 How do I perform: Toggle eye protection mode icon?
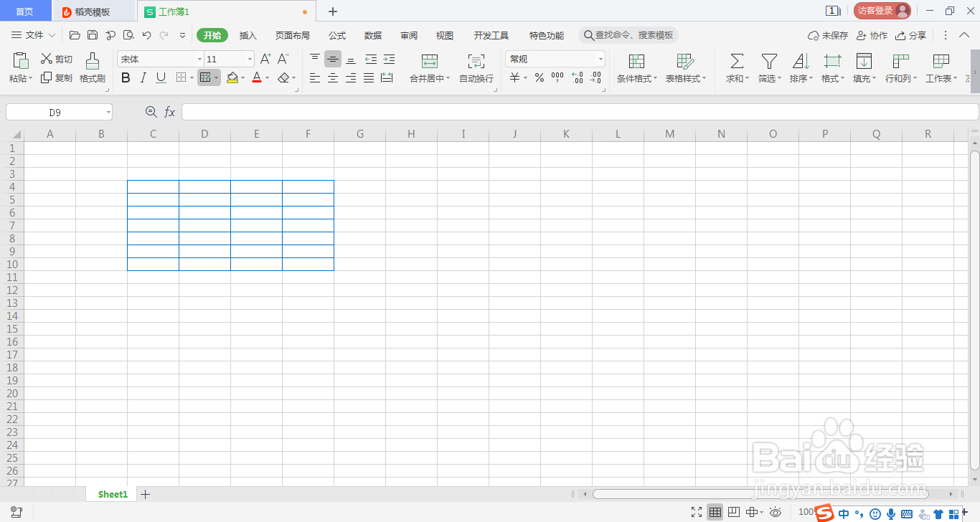coord(776,512)
